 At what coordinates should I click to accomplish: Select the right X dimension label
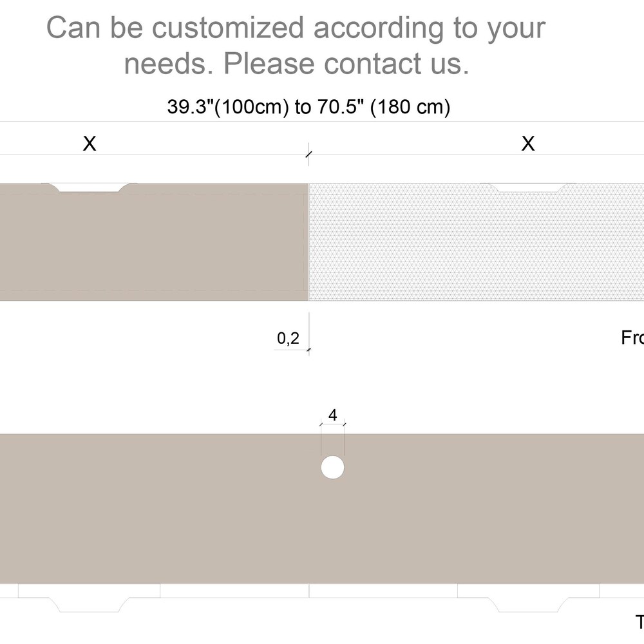[x=528, y=144]
